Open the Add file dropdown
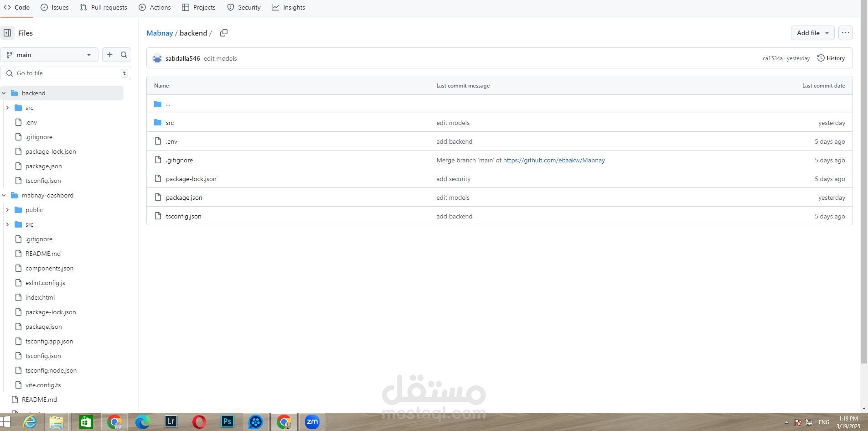Screen dimensions: 868x431 (812, 32)
